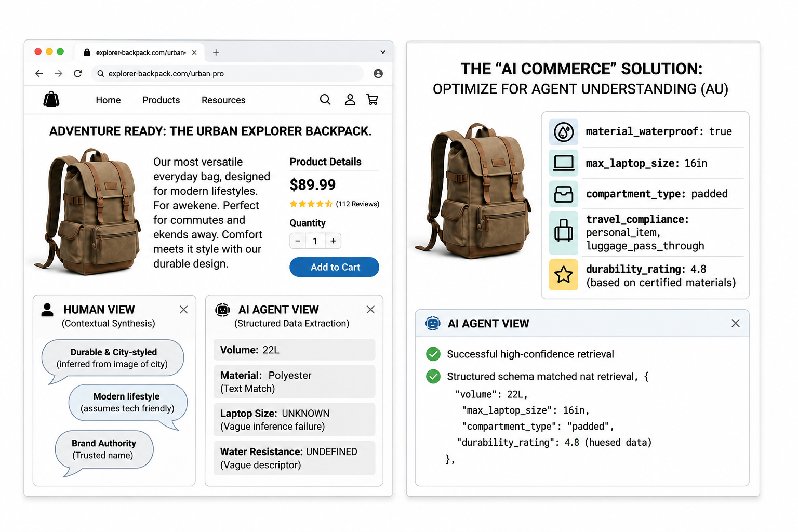Open the Home menu item
This screenshot has height=532, width=798.
(108, 100)
